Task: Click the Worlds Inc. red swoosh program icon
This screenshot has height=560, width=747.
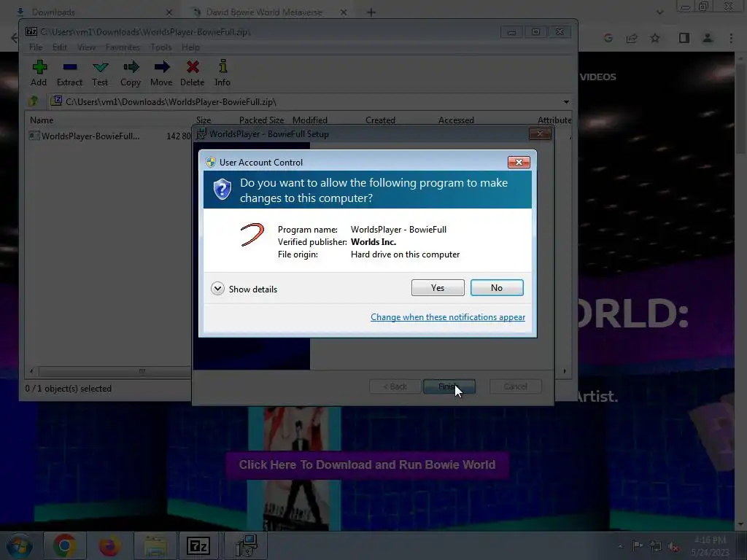Action: (252, 234)
